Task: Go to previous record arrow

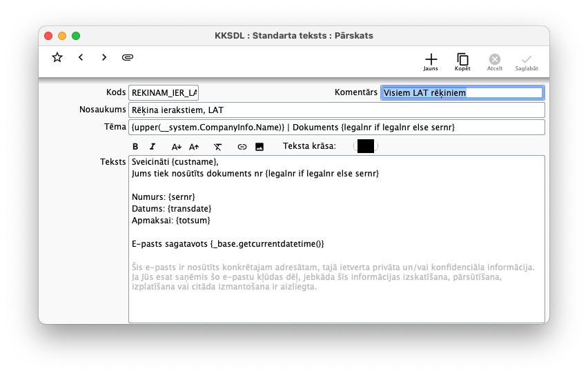Action: [x=81, y=57]
